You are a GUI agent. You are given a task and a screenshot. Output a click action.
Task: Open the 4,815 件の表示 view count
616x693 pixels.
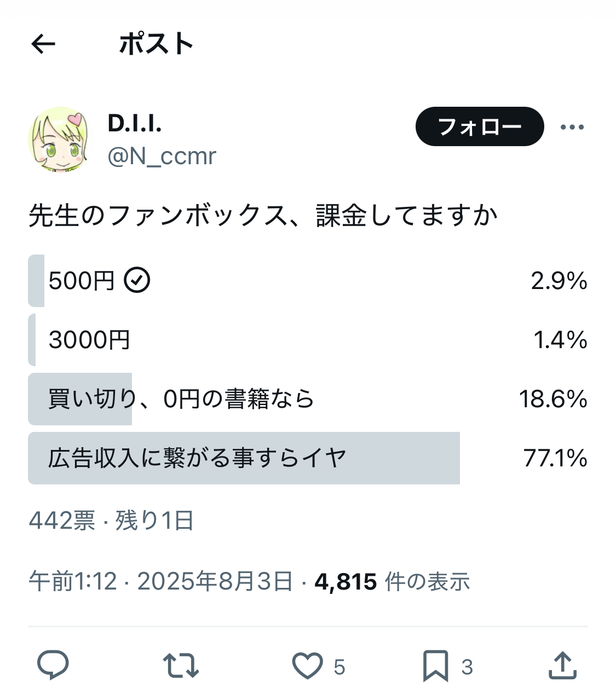pos(392,581)
